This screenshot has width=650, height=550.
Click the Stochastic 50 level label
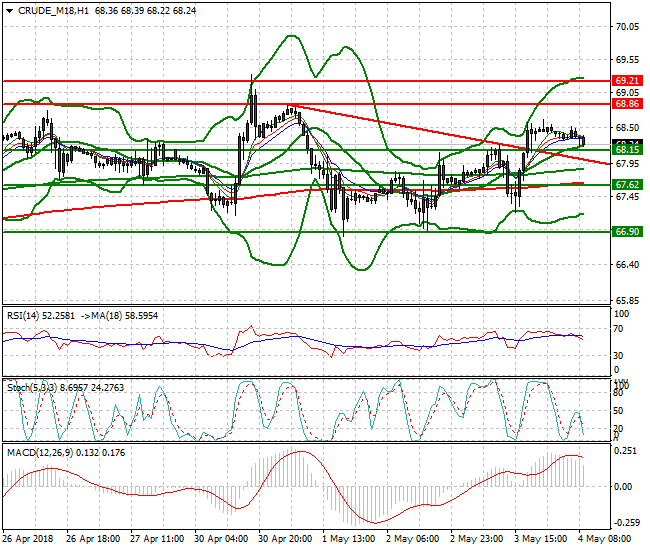pos(618,411)
